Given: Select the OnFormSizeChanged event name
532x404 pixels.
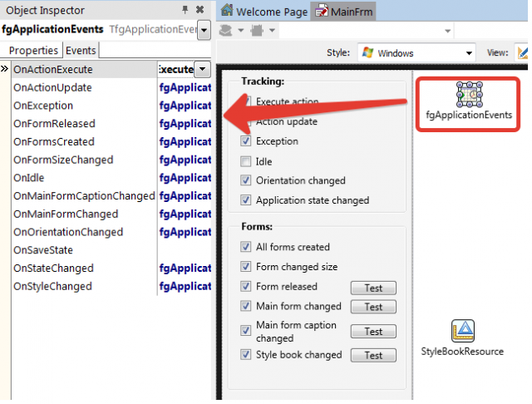Looking at the screenshot, I should [63, 160].
